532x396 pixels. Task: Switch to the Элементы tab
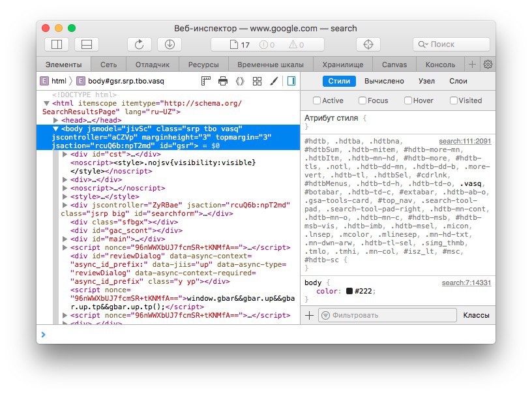(x=63, y=64)
